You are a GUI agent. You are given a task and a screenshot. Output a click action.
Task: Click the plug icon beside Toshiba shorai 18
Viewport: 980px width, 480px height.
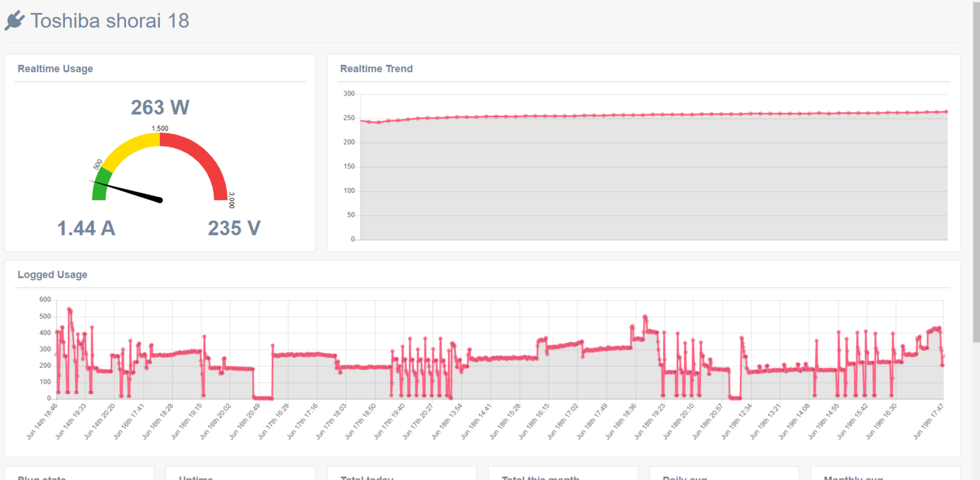pos(15,21)
